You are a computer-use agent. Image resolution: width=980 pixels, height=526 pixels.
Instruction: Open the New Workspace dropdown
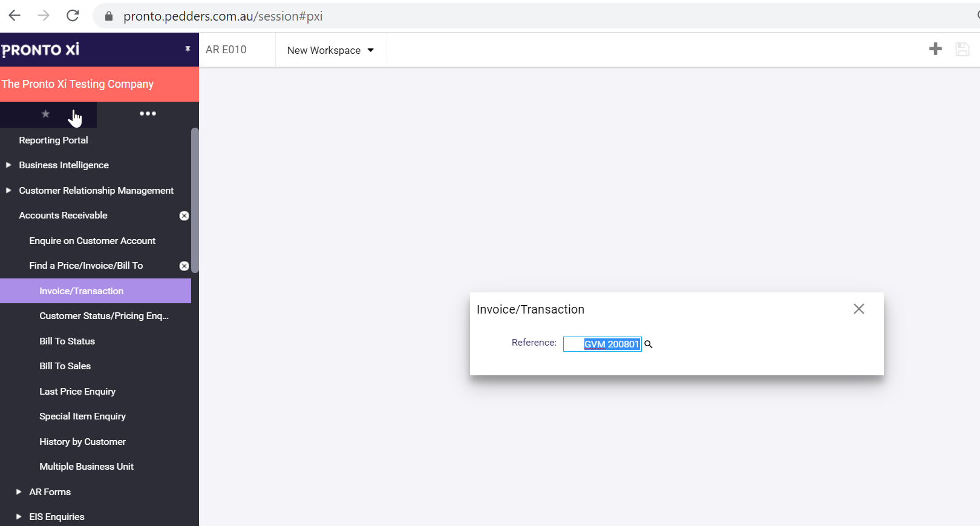coord(330,50)
